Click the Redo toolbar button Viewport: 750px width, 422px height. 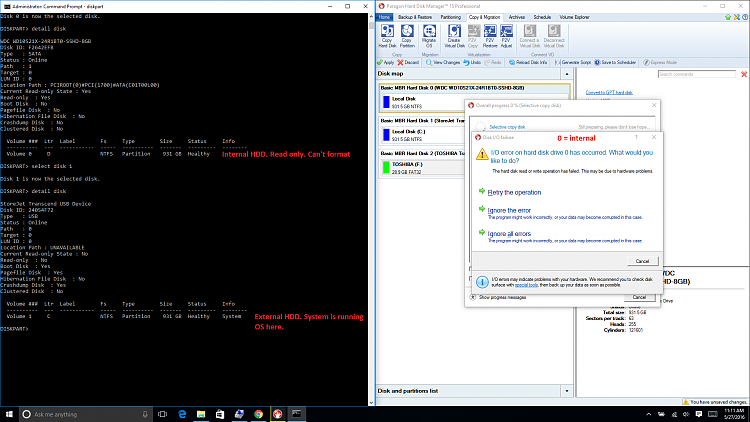[x=493, y=63]
